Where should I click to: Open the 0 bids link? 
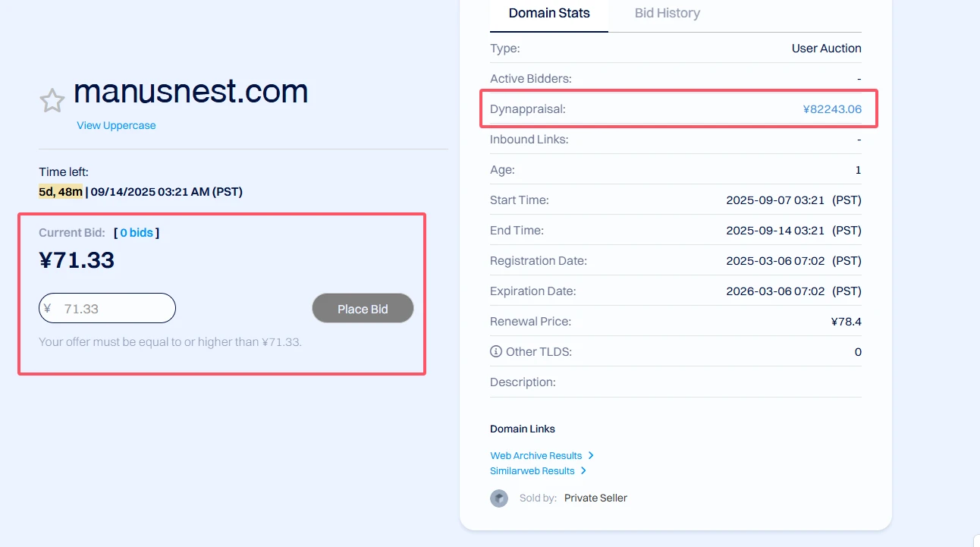pyautogui.click(x=137, y=232)
